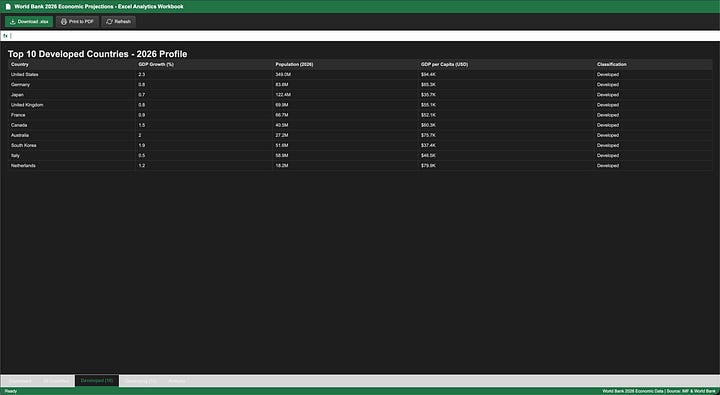
Task: Click the Ready status bar text
Action: (11, 391)
